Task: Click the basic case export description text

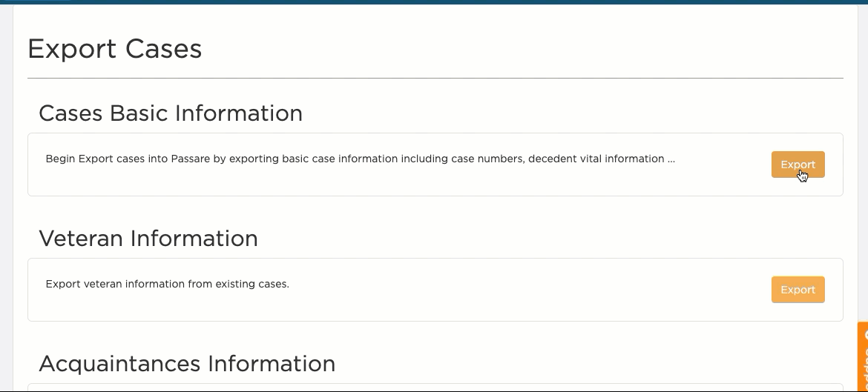Action: click(361, 159)
